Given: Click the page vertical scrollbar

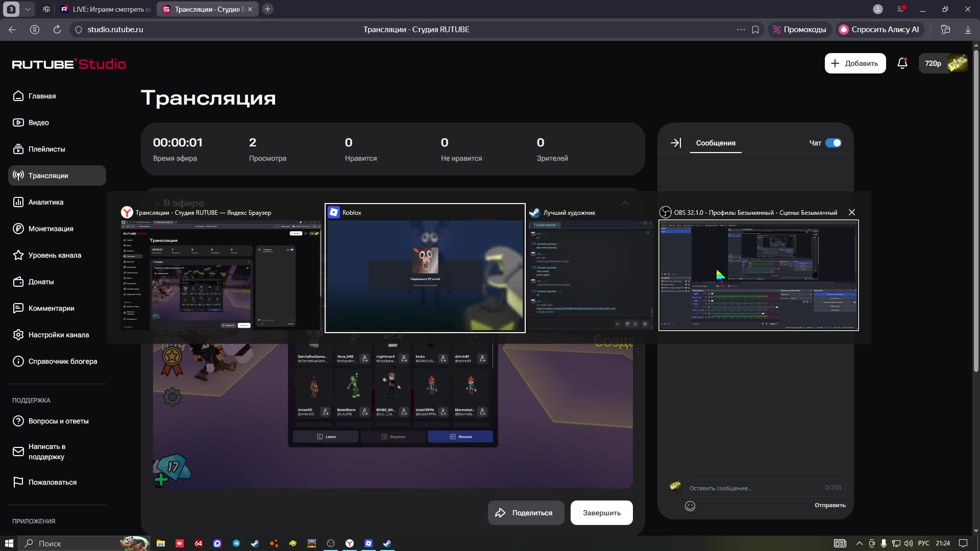Looking at the screenshot, I should click(976, 210).
